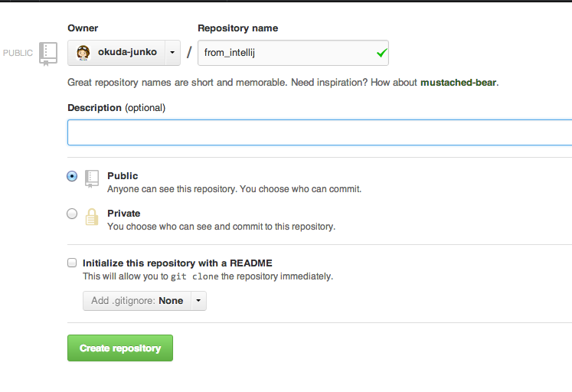572x392 pixels.
Task: Click the Initialize README label text
Action: tap(177, 263)
